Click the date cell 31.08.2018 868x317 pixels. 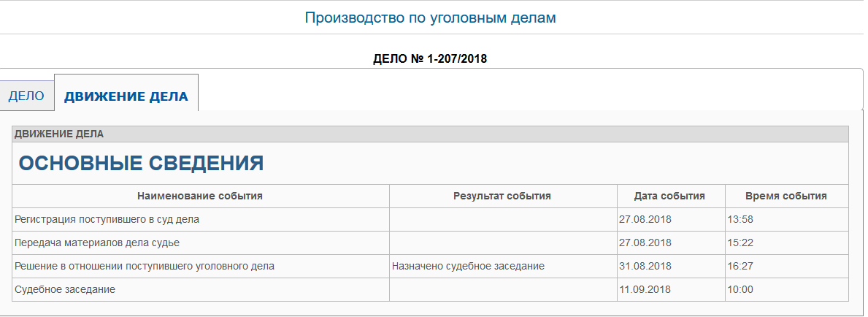[645, 266]
